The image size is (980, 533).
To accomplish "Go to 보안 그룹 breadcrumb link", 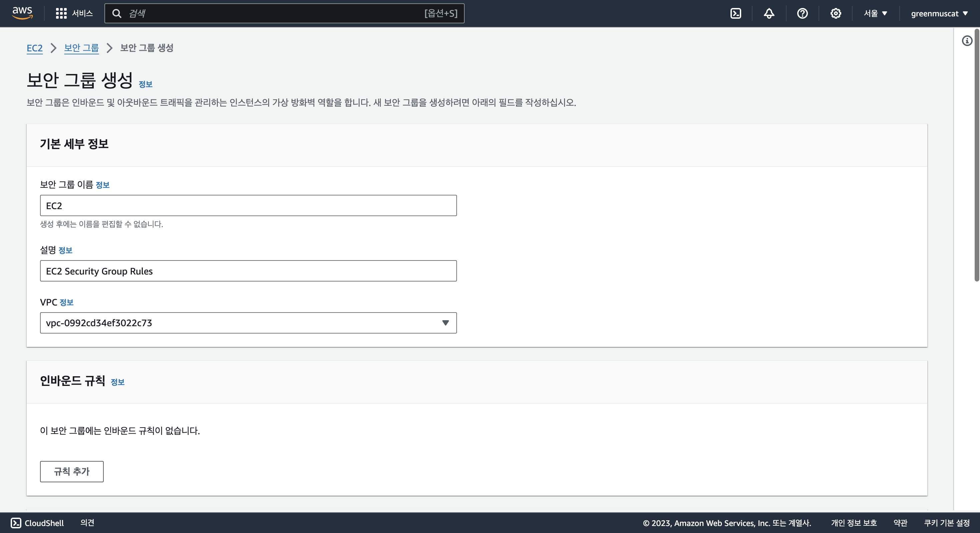I will coord(81,48).
